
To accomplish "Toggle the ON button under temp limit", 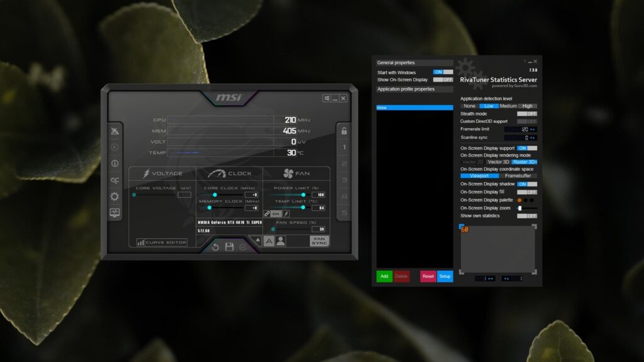I will point(276,214).
